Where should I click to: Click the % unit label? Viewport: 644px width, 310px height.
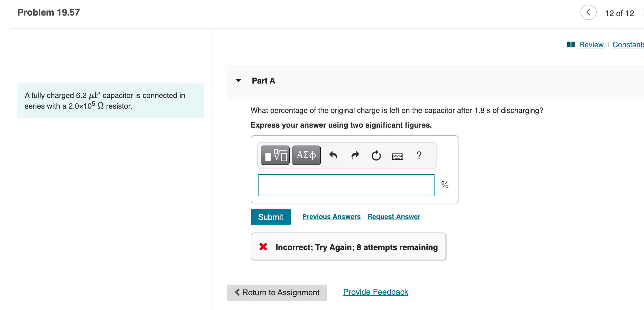coord(445,185)
